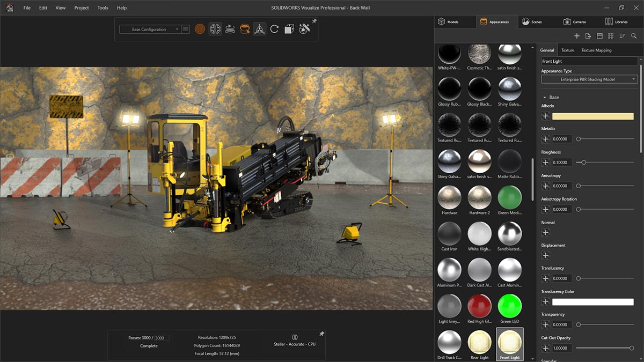644x362 pixels.
Task: Open the Tools menu
Action: tap(103, 8)
